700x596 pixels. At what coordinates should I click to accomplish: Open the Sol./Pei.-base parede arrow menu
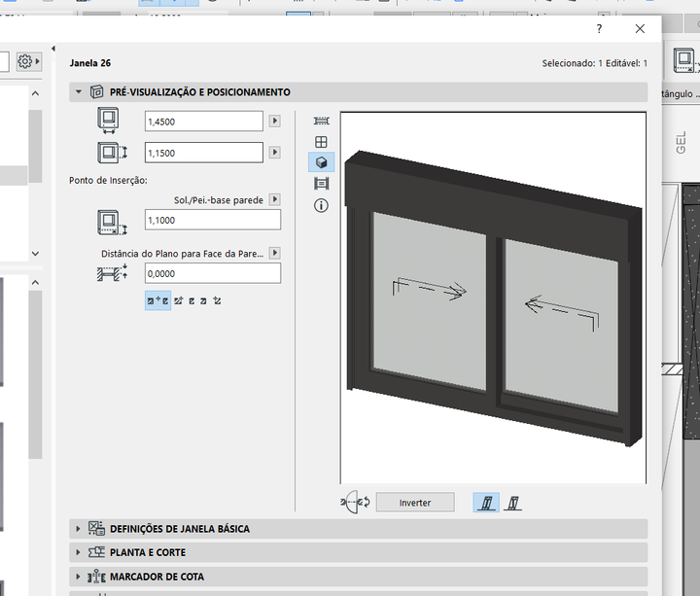(x=274, y=199)
